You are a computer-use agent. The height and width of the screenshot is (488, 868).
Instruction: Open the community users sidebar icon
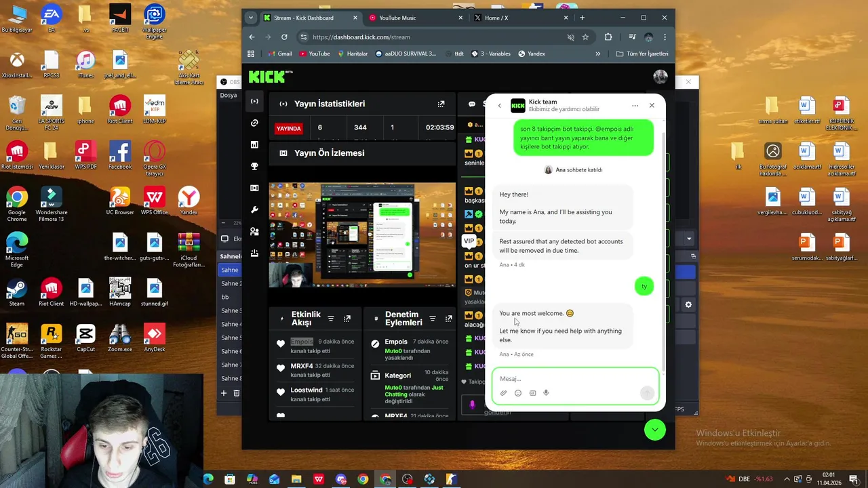(x=254, y=231)
